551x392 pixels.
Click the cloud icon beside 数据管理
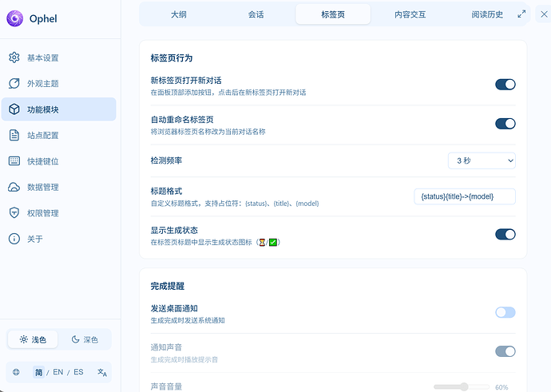14,187
